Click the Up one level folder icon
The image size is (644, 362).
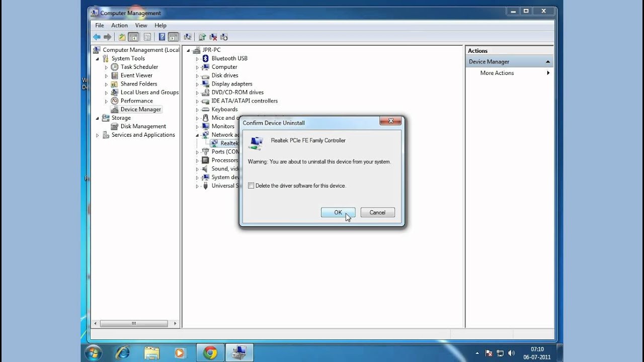(122, 37)
